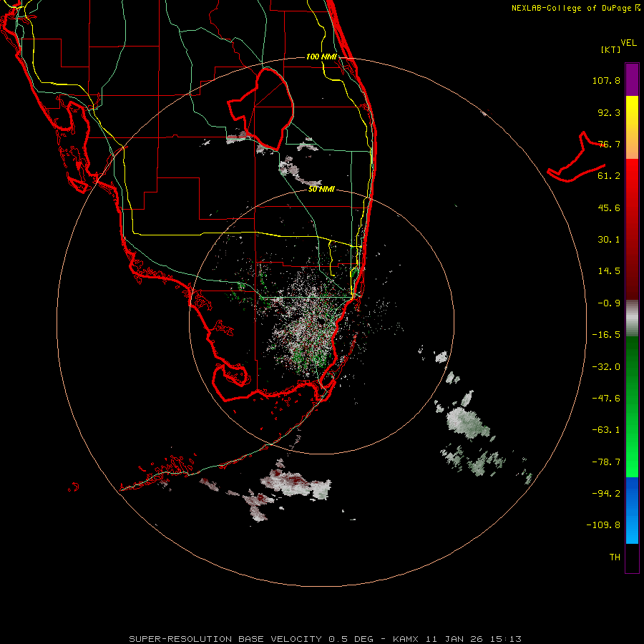Click the VEL legend heading
Viewport: 644px width, 644px height.
point(628,43)
